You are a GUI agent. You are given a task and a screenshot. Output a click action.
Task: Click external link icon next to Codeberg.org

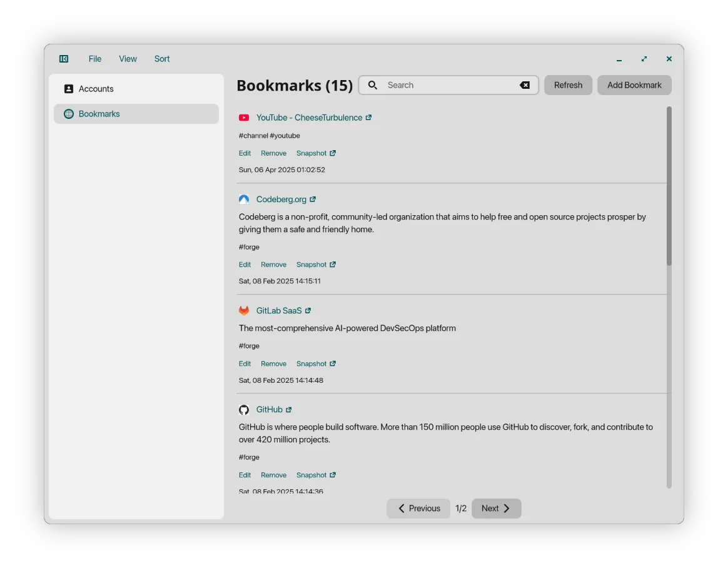[x=313, y=200]
